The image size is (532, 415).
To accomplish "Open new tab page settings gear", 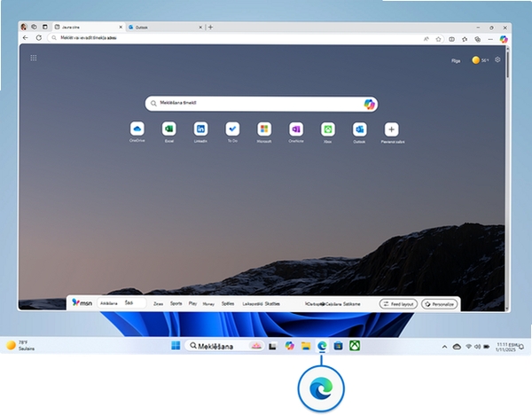I will (x=497, y=59).
